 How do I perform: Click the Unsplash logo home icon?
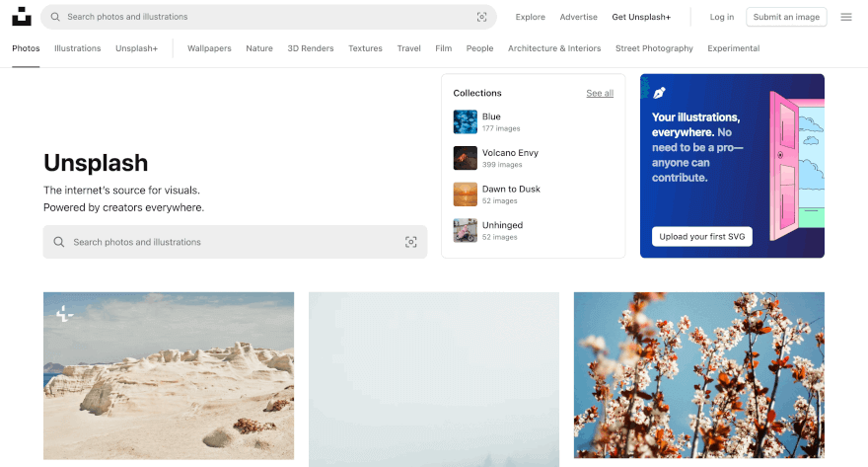pos(22,17)
